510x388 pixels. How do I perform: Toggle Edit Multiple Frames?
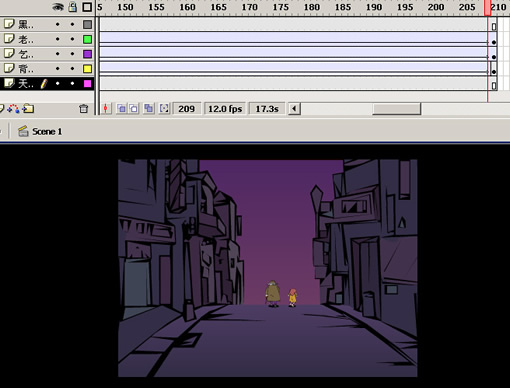coord(149,109)
